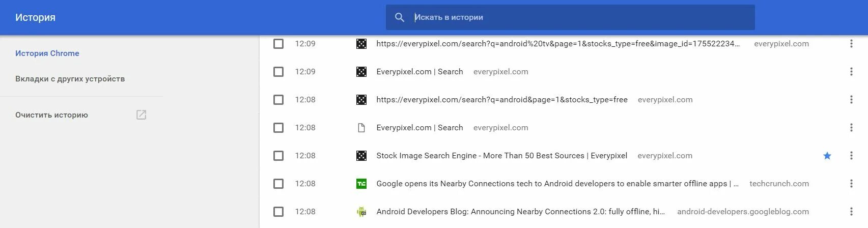Open Android Developers Blog Nearby Connections link

pos(521,212)
